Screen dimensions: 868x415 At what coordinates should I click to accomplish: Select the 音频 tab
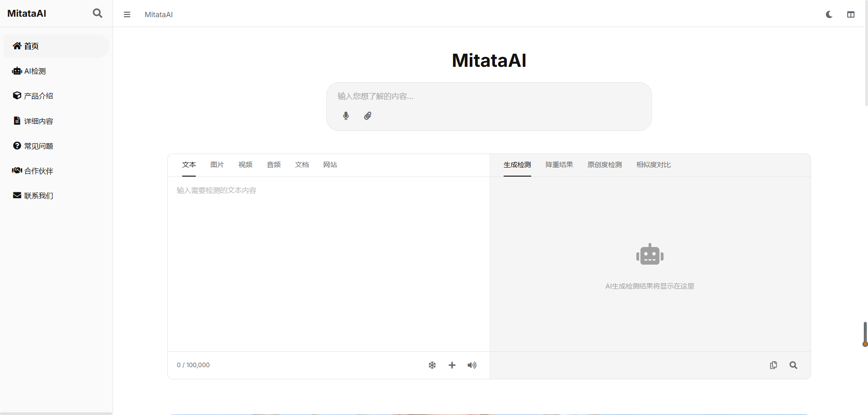(x=274, y=165)
